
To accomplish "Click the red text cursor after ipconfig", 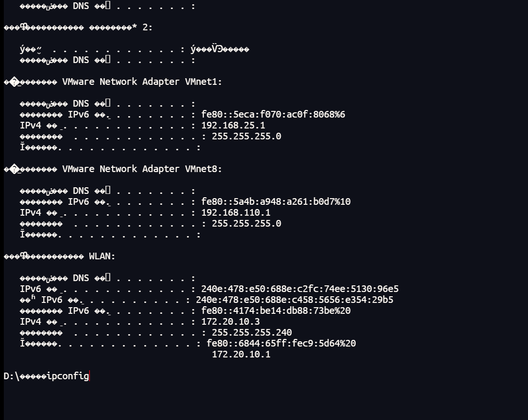I will pyautogui.click(x=89, y=376).
